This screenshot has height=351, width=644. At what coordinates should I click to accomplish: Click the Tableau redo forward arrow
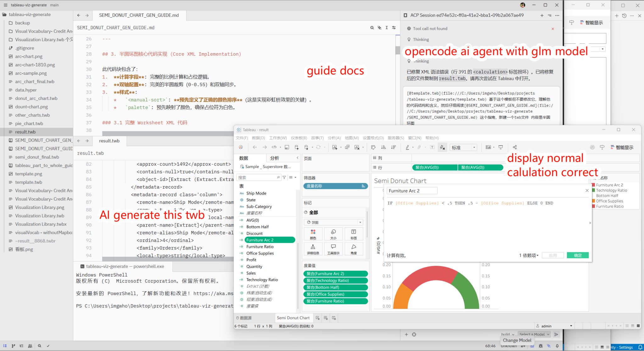[265, 147]
